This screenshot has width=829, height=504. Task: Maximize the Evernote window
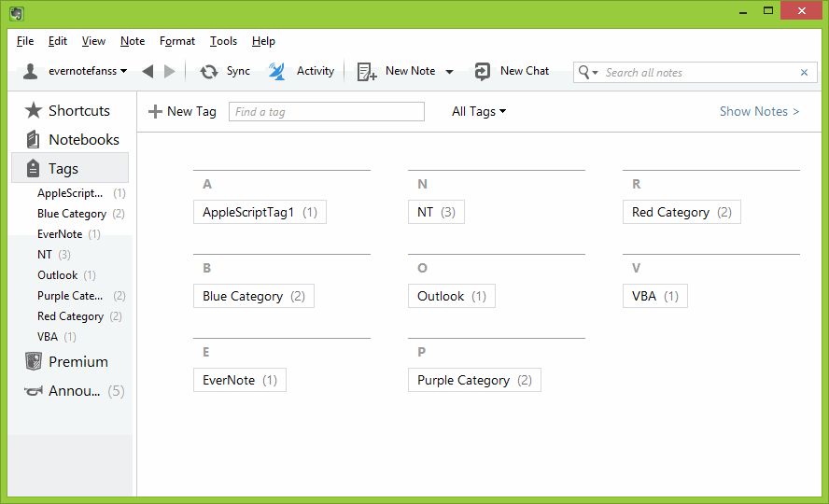(768, 10)
